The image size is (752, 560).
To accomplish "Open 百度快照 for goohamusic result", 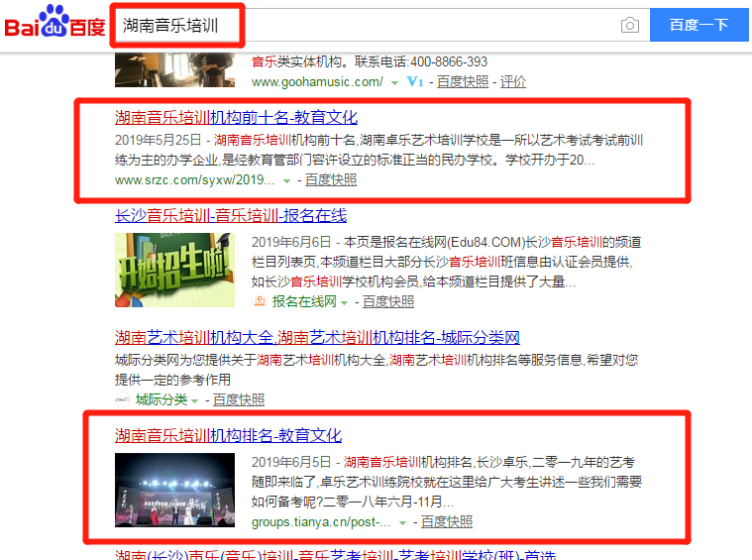I will tap(463, 82).
